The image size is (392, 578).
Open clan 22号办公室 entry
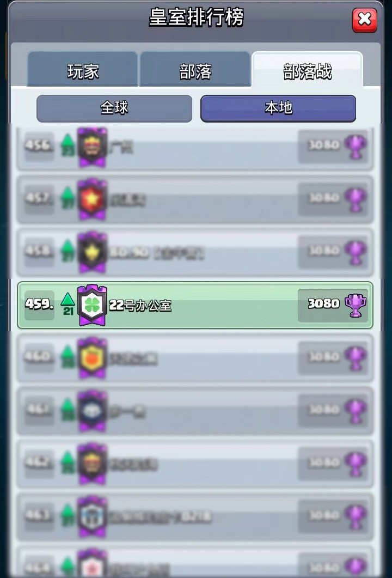[195, 305]
